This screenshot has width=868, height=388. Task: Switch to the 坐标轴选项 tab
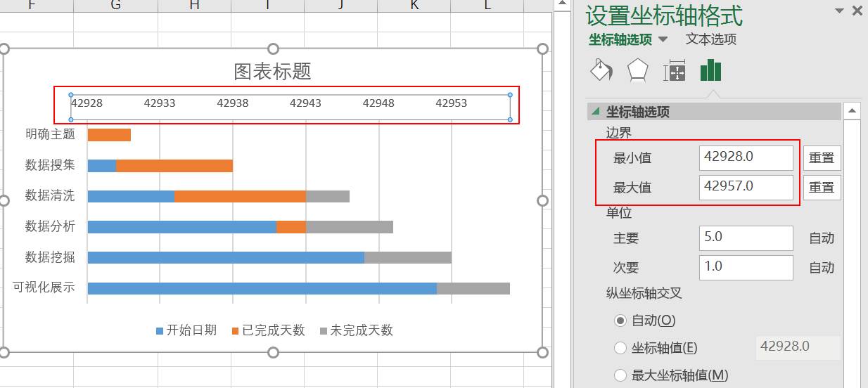click(620, 39)
